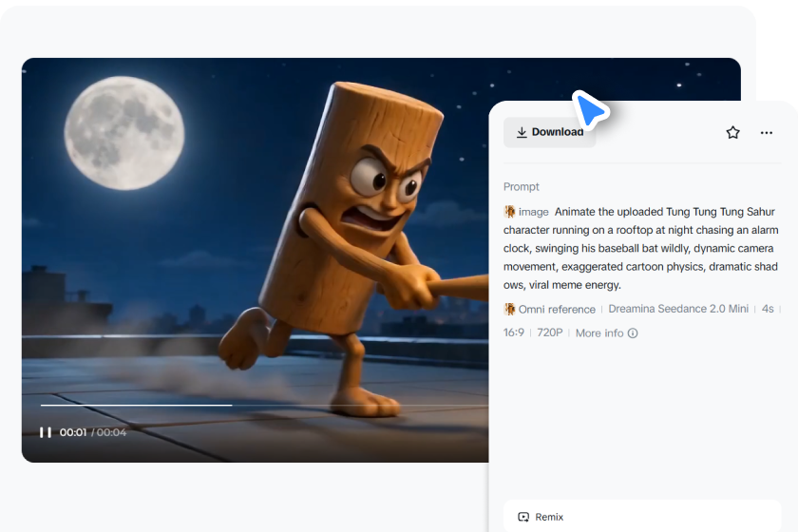Click the prompt text starting 'Animate the uploaded'
The height and width of the screenshot is (532, 798).
(640, 248)
